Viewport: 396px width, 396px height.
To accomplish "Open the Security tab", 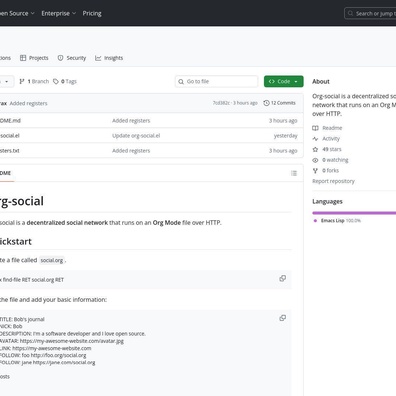I will pos(72,58).
